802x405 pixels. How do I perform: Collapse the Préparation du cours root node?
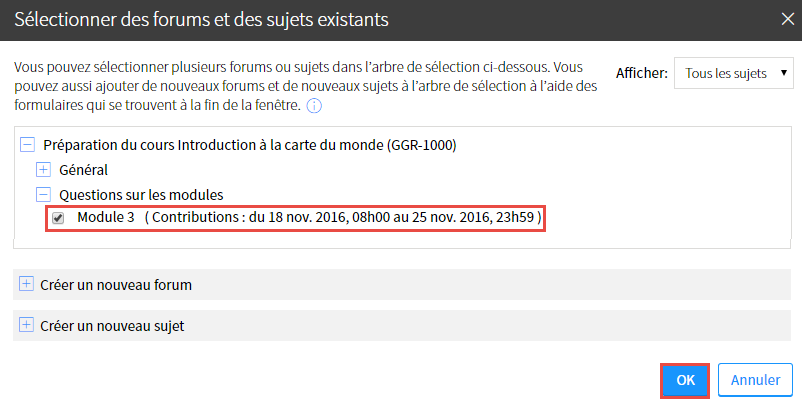[28, 145]
